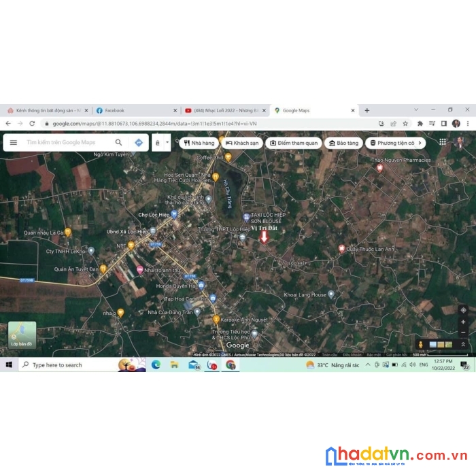Click the Ubnd Xã Lộc Hiệp marker
The width and height of the screenshot is (476, 476).
pyautogui.click(x=153, y=231)
